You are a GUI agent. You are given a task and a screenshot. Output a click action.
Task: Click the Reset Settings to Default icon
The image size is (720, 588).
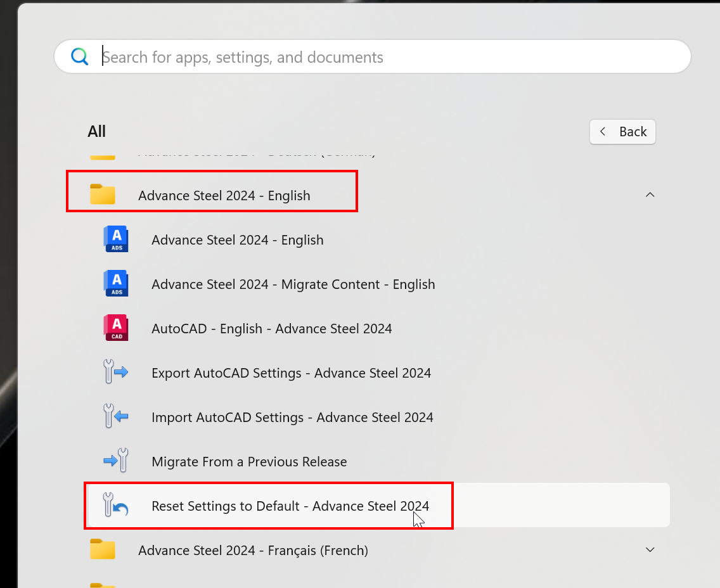point(116,506)
